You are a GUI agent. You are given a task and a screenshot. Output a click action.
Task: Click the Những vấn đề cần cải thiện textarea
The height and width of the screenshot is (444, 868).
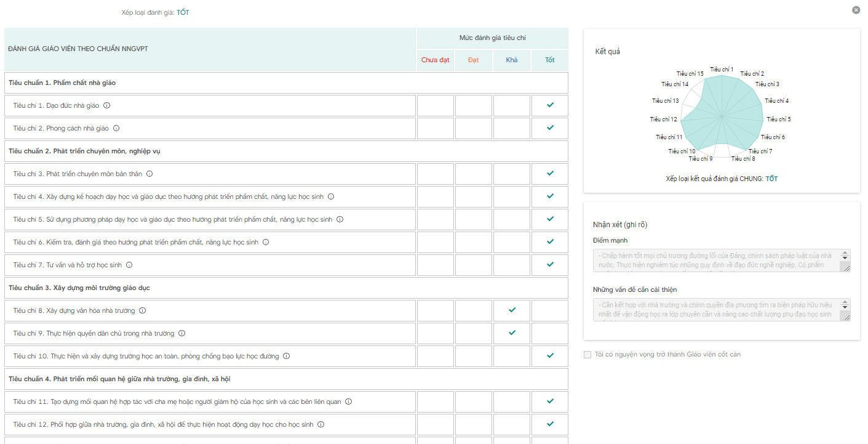click(717, 310)
